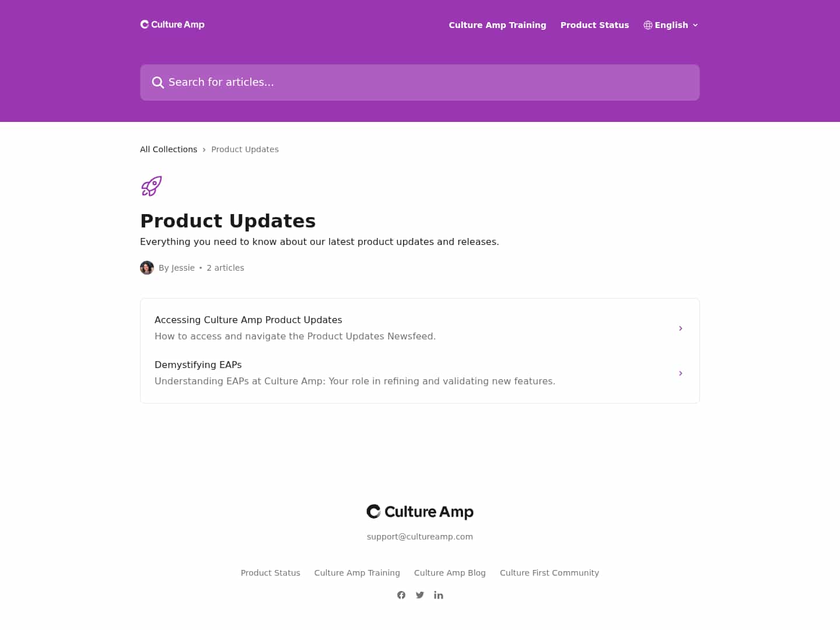Click chevron beside Accessing Culture Amp Product Updates
This screenshot has height=630, width=840.
tap(681, 328)
